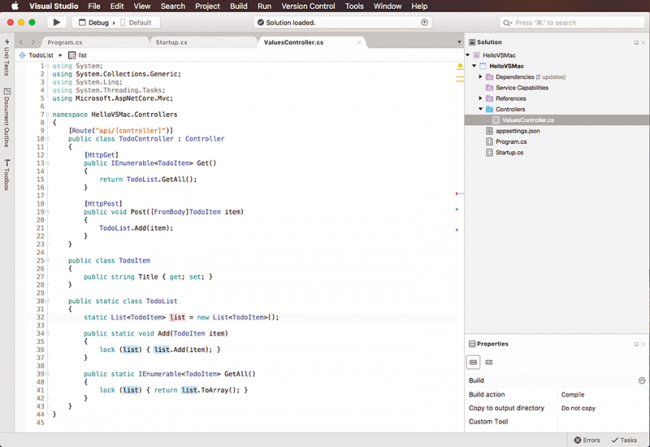The width and height of the screenshot is (650, 447).
Task: Click the Dependencies folder icon
Action: click(x=490, y=77)
